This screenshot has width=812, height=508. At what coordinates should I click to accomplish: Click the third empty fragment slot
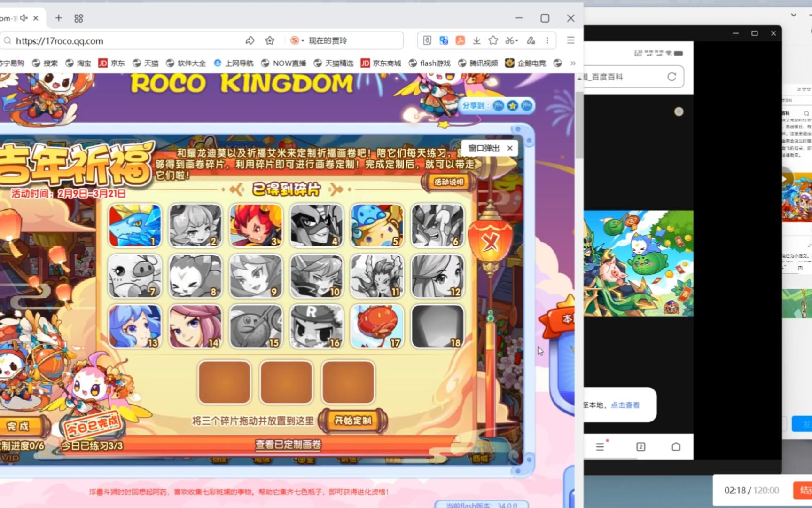pos(348,382)
